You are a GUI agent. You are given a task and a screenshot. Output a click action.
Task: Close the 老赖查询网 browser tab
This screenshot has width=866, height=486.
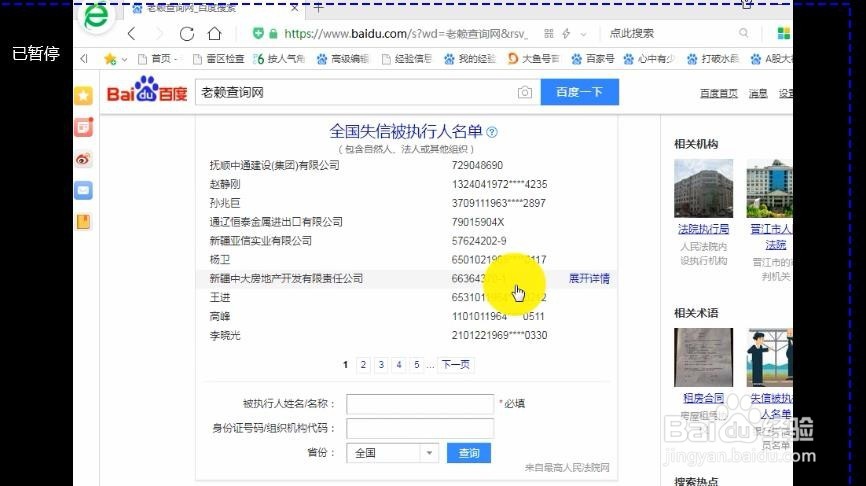[x=294, y=8]
